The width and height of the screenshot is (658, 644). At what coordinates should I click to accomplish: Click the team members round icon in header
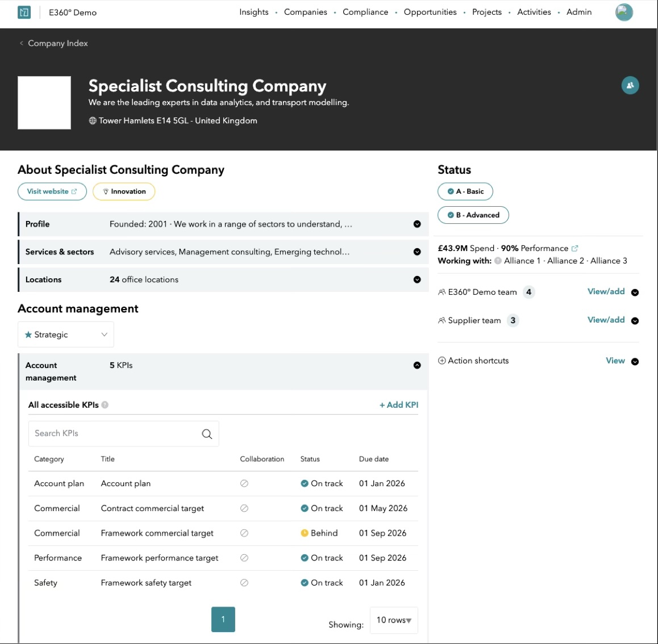coord(630,85)
